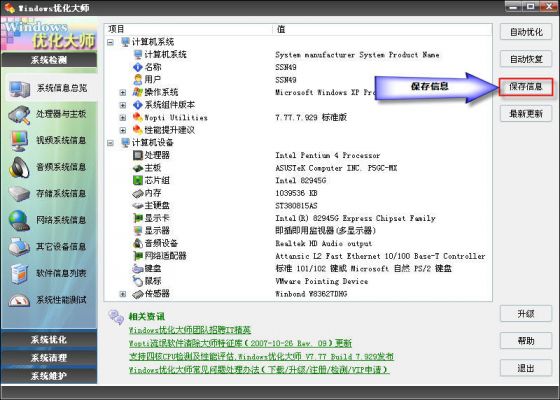Expand the Wopti Utilities node

pos(123,118)
